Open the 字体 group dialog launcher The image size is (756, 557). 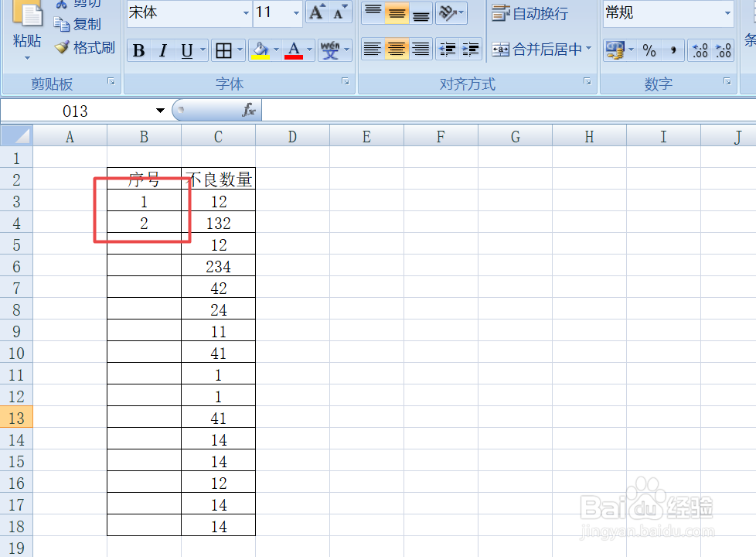pyautogui.click(x=345, y=80)
